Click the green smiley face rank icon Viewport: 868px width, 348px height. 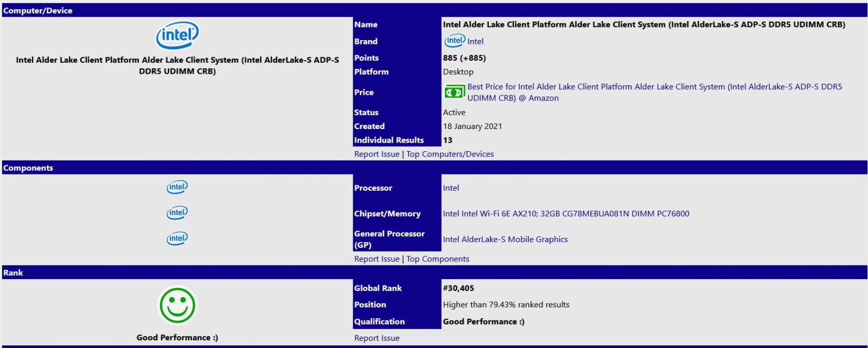(x=177, y=306)
